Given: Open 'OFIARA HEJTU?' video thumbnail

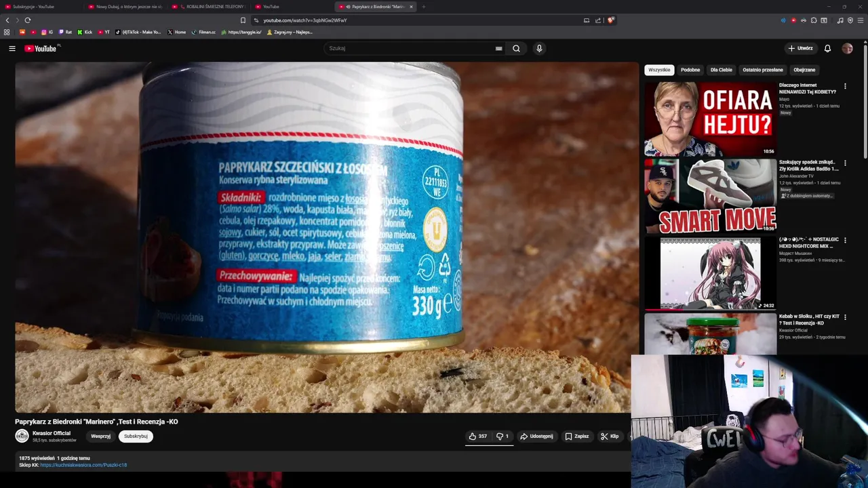Looking at the screenshot, I should 710,119.
